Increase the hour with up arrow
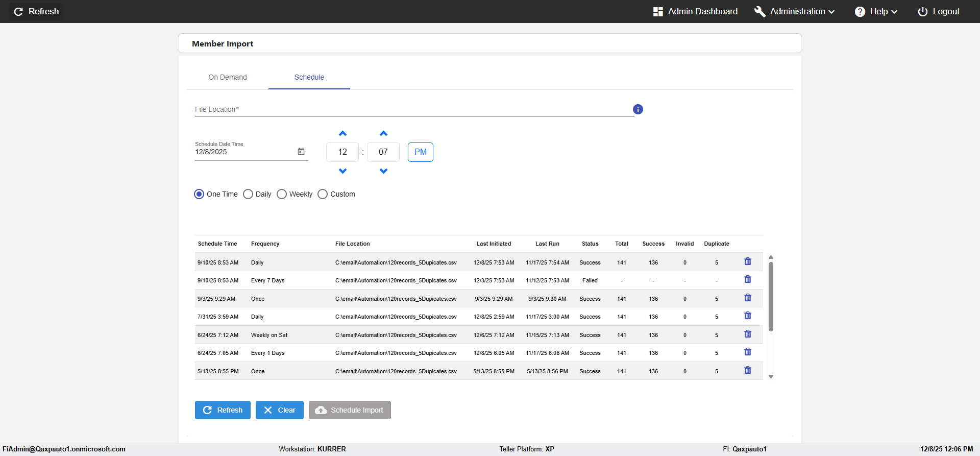The width and height of the screenshot is (980, 456). pos(342,134)
